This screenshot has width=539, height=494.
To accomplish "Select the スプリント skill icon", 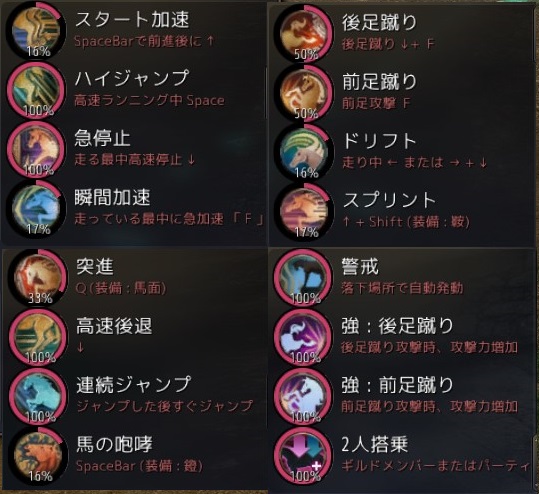I will click(304, 211).
